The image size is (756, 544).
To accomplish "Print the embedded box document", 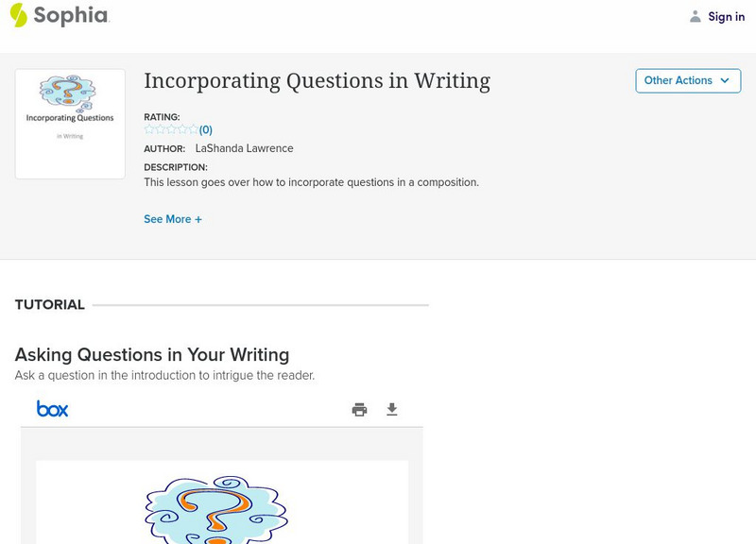I will tap(359, 409).
